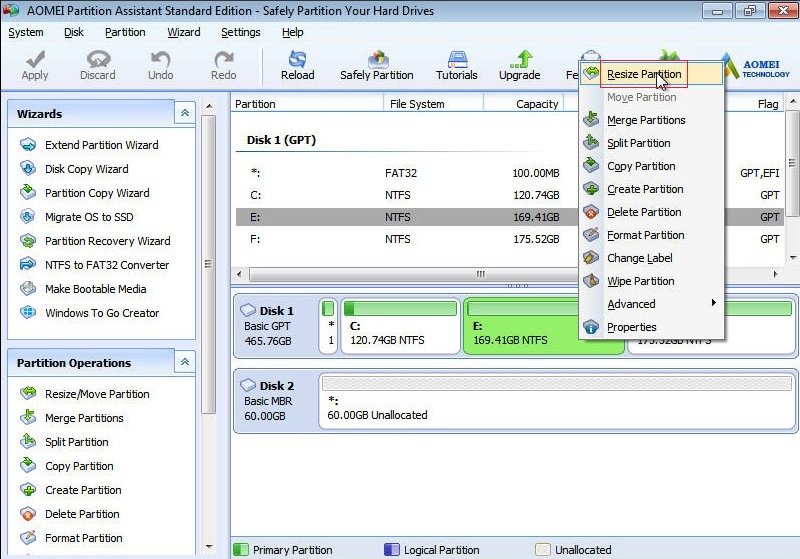Open the System menu
Screen dimensions: 800x559
click(26, 32)
